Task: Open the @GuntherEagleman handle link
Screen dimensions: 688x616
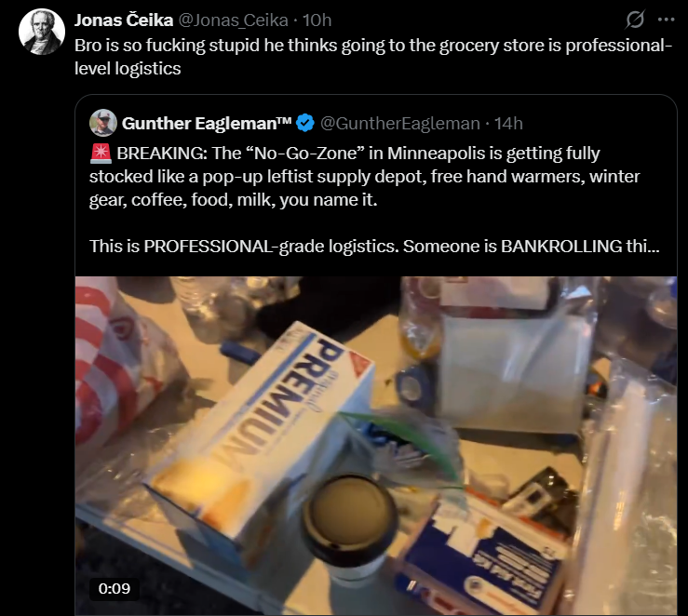Action: pos(400,124)
